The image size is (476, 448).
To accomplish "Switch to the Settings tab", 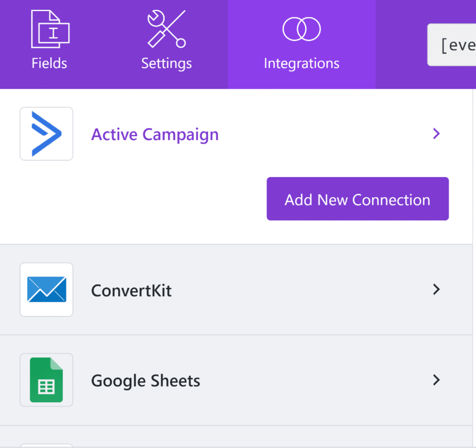I will pyautogui.click(x=166, y=44).
